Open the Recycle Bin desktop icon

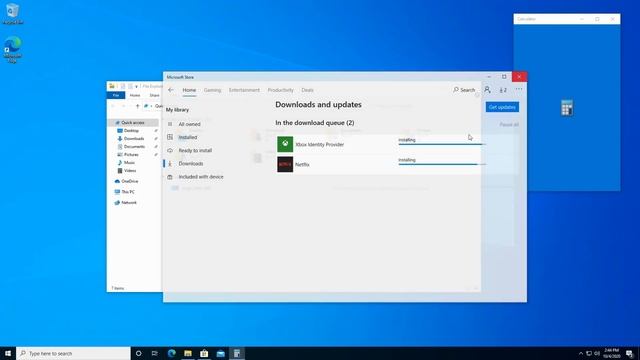click(x=13, y=14)
